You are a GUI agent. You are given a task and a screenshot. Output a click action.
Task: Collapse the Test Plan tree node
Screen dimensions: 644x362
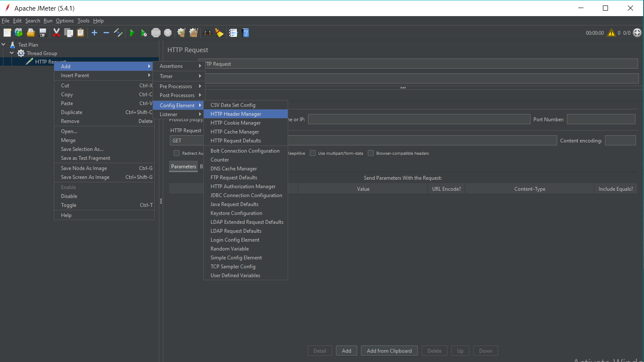click(3, 45)
